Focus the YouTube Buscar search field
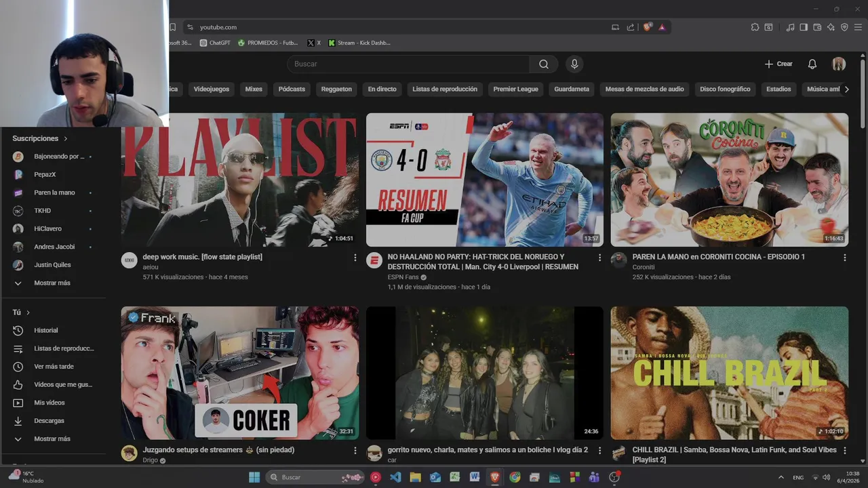Screen dimensions: 868x488 pyautogui.click(x=408, y=64)
